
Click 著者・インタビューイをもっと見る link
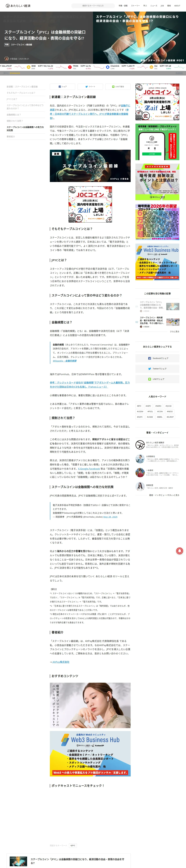164,495
